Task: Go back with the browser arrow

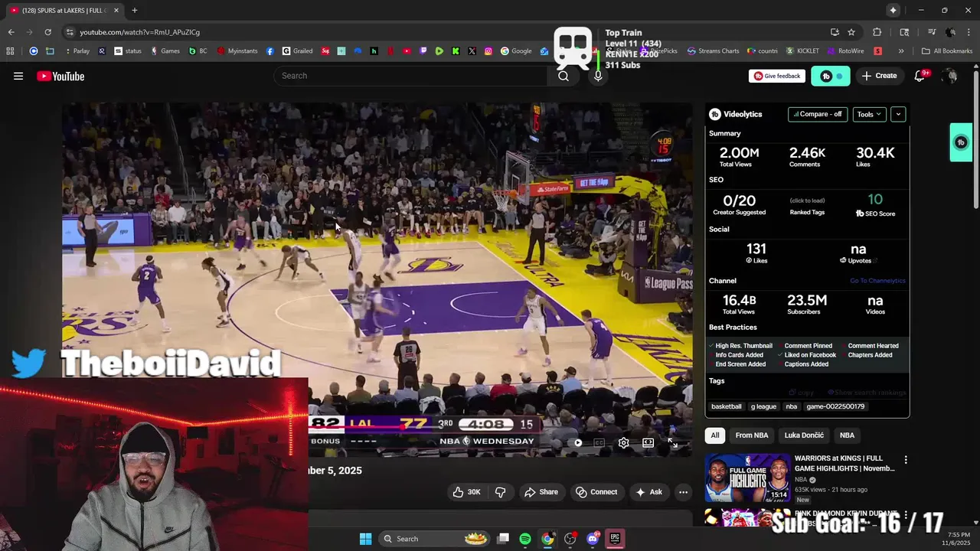Action: click(11, 32)
